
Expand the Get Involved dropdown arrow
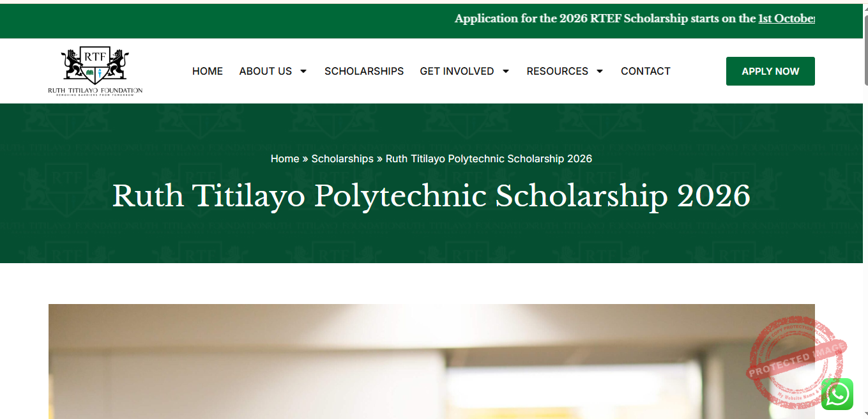[506, 71]
